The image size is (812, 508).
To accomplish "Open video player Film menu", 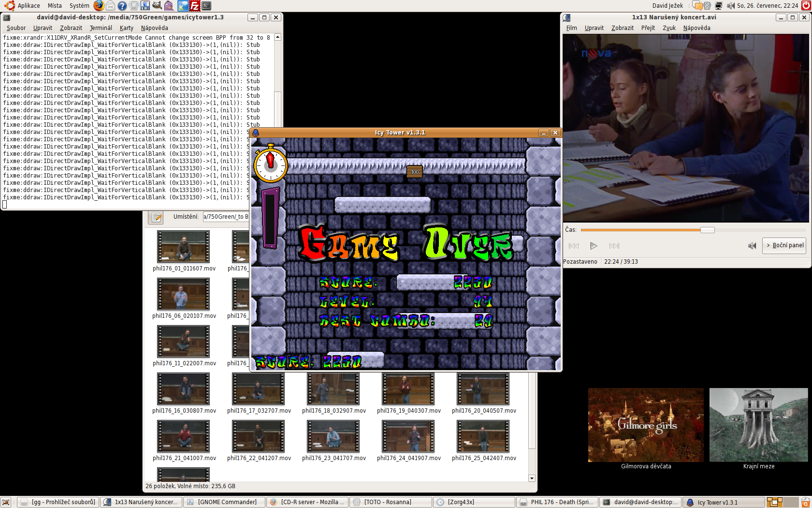I will (571, 28).
